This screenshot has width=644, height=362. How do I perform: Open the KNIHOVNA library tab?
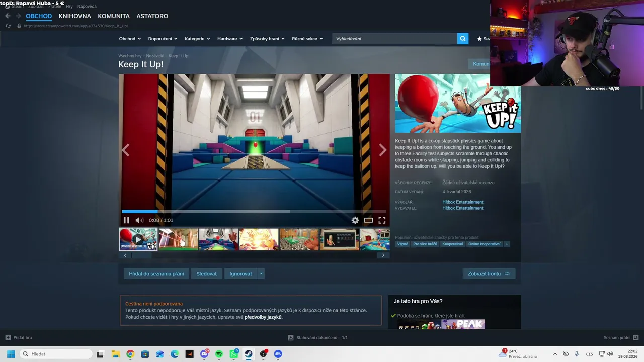click(75, 16)
